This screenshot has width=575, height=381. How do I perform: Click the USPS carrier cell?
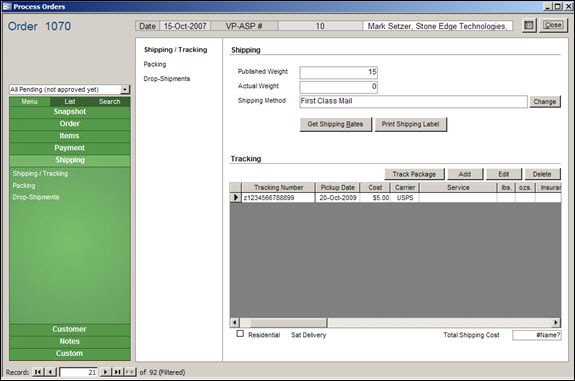point(405,198)
